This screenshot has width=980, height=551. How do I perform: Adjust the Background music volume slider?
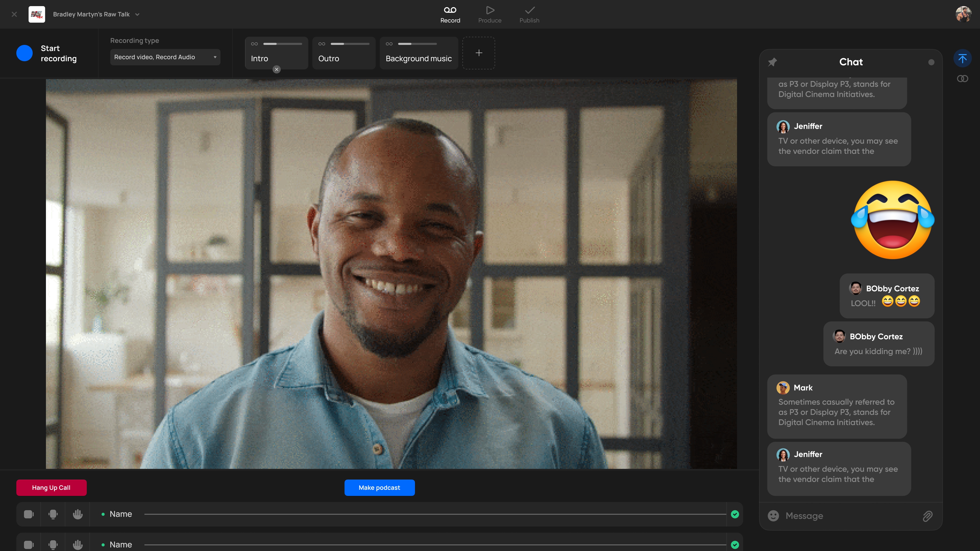tap(417, 44)
